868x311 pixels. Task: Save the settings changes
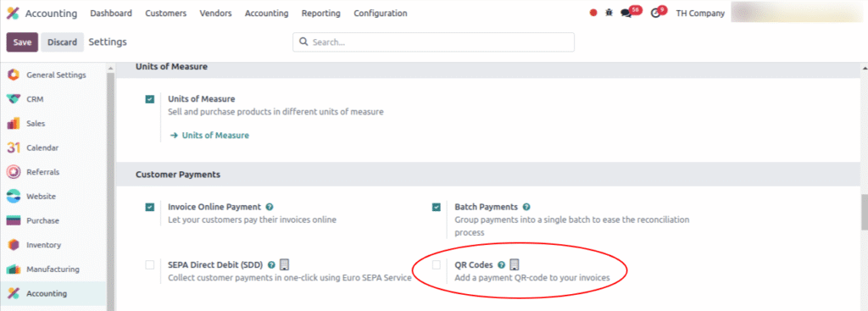click(x=22, y=42)
